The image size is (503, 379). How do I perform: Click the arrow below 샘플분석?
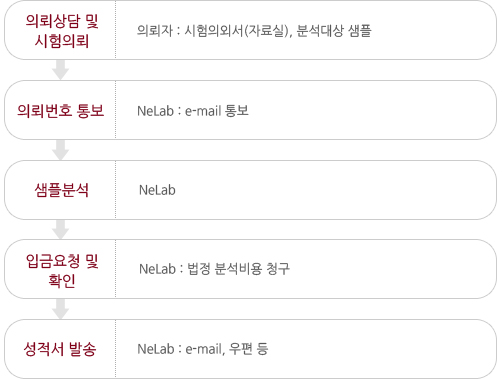coord(61,229)
